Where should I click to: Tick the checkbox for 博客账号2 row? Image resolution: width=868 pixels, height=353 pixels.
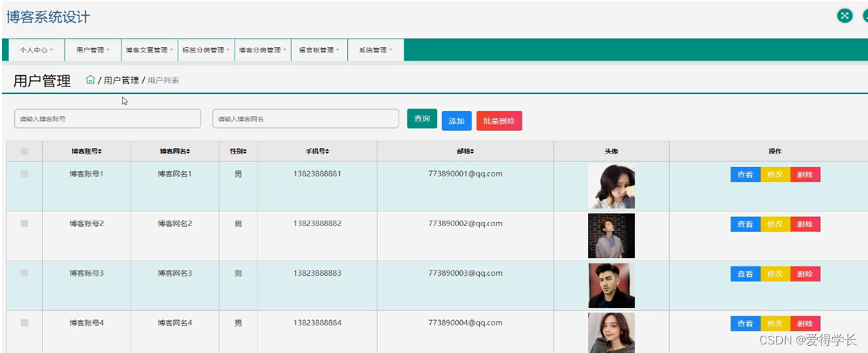pyautogui.click(x=24, y=223)
